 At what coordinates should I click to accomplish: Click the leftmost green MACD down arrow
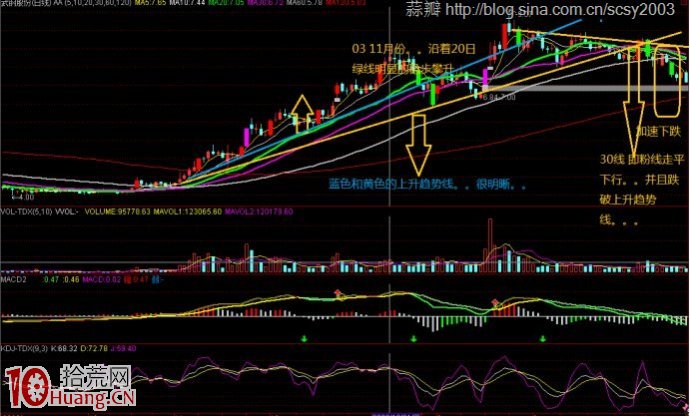point(304,339)
